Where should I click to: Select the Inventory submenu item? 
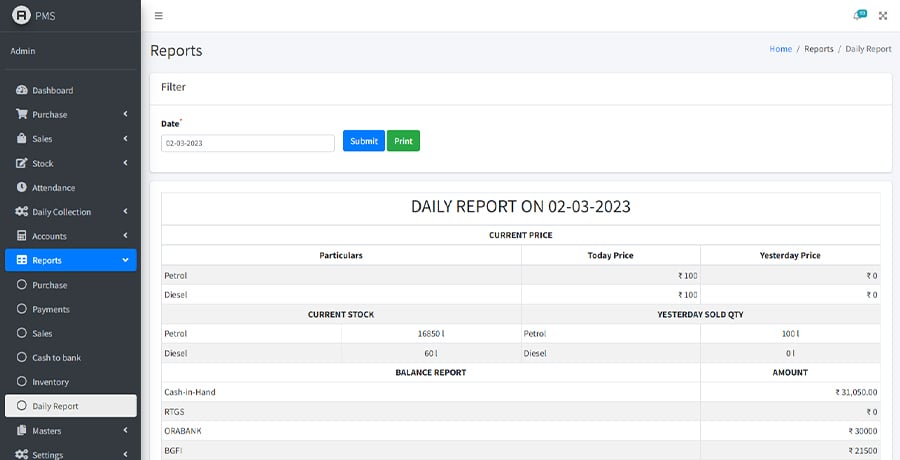50,382
